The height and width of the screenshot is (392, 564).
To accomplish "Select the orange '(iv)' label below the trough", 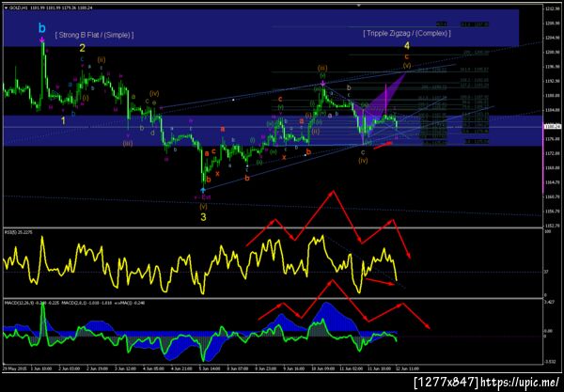I will [363, 161].
